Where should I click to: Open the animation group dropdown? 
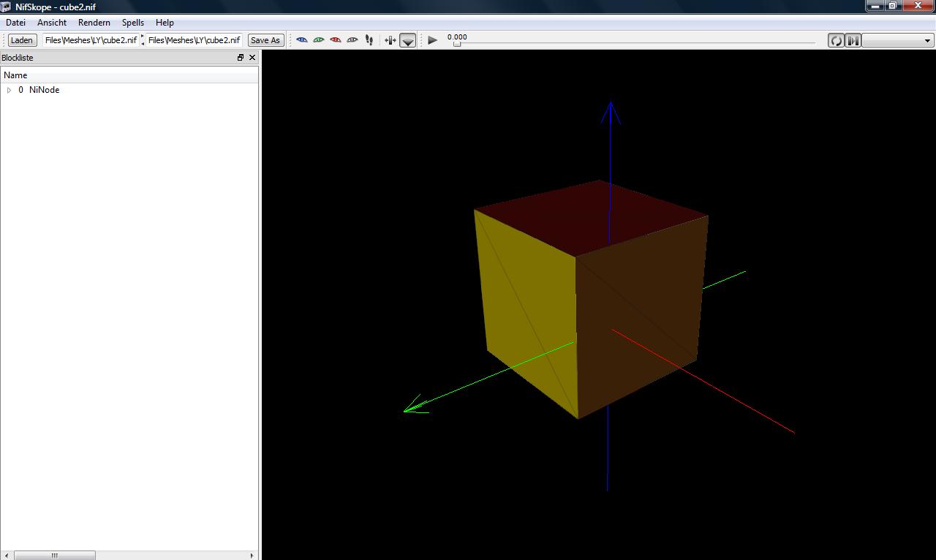click(x=897, y=40)
